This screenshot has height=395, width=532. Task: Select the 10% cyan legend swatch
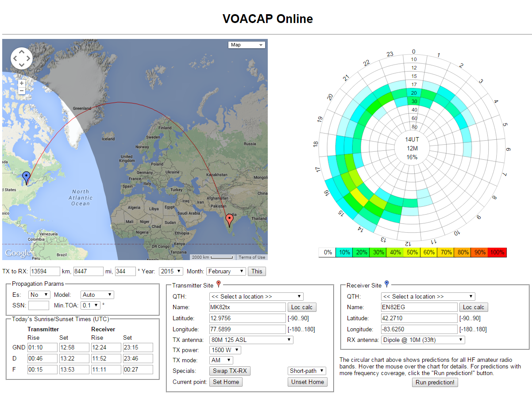click(x=344, y=252)
